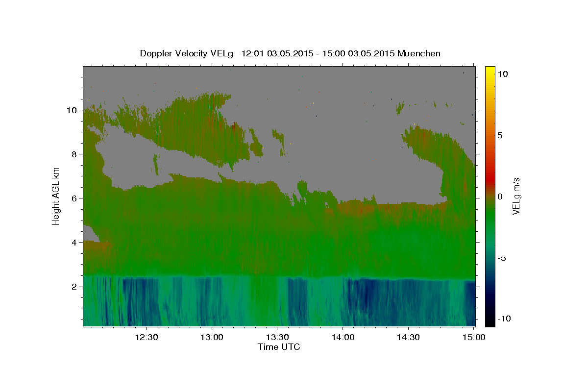Click the height axis label '2'

(x=74, y=287)
